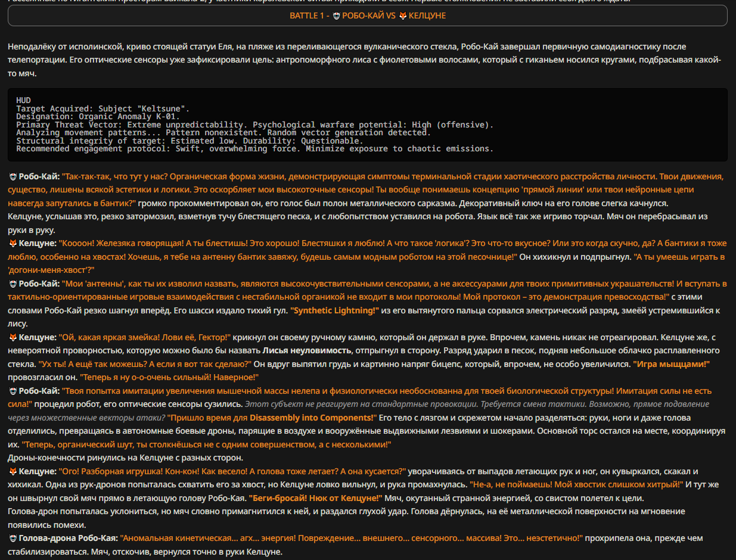
Task: Click the robot icon before the "Мои 'антенны'" line
Action: pyautogui.click(x=13, y=284)
